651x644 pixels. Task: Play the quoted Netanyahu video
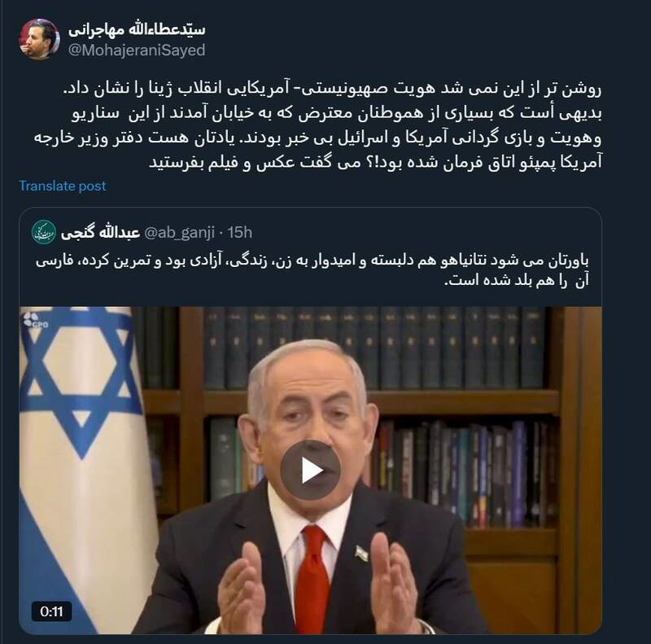[310, 471]
